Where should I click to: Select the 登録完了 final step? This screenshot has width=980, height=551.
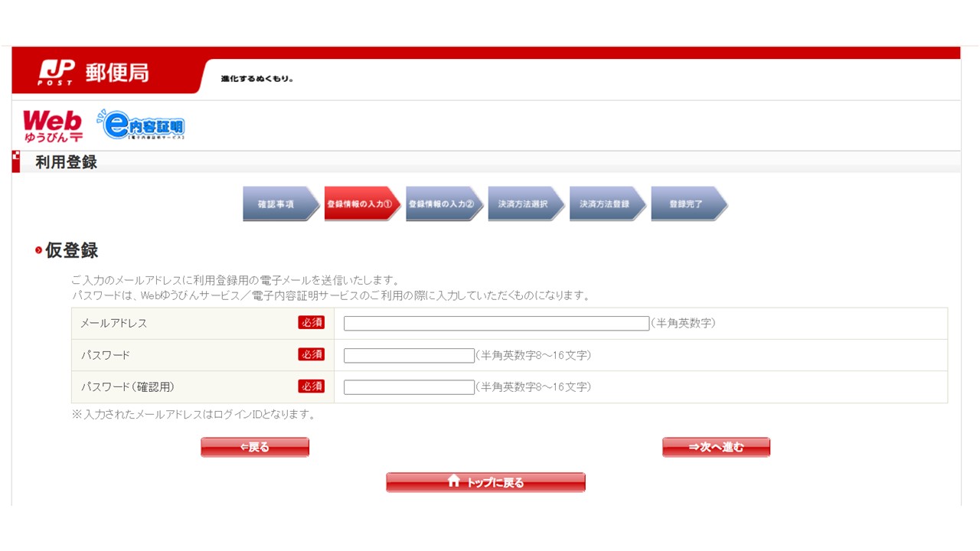(x=688, y=204)
